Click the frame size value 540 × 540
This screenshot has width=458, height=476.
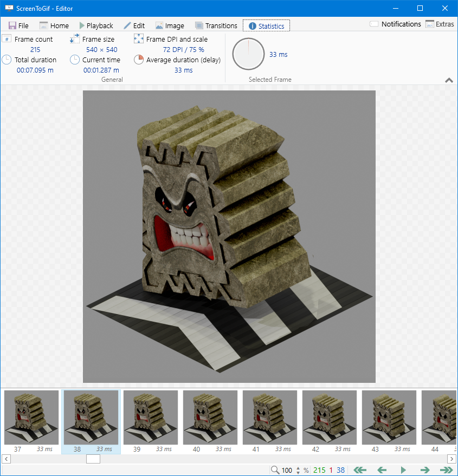(101, 49)
